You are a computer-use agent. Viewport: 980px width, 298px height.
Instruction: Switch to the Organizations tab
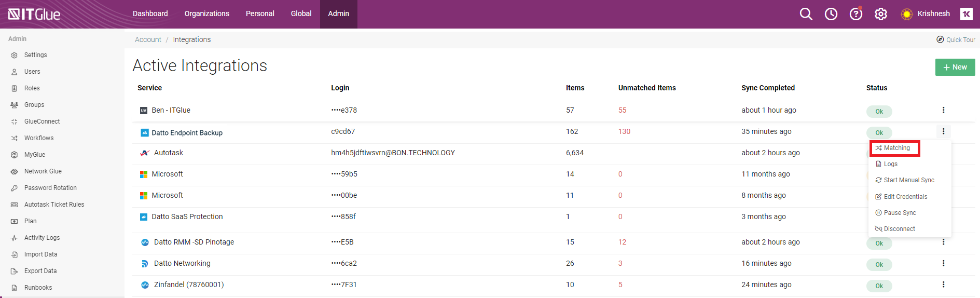206,13
